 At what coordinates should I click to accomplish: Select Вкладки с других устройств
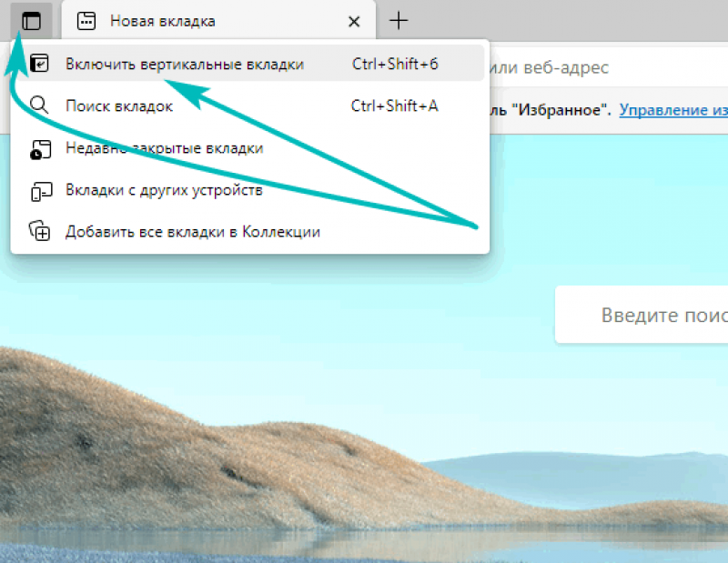(164, 190)
